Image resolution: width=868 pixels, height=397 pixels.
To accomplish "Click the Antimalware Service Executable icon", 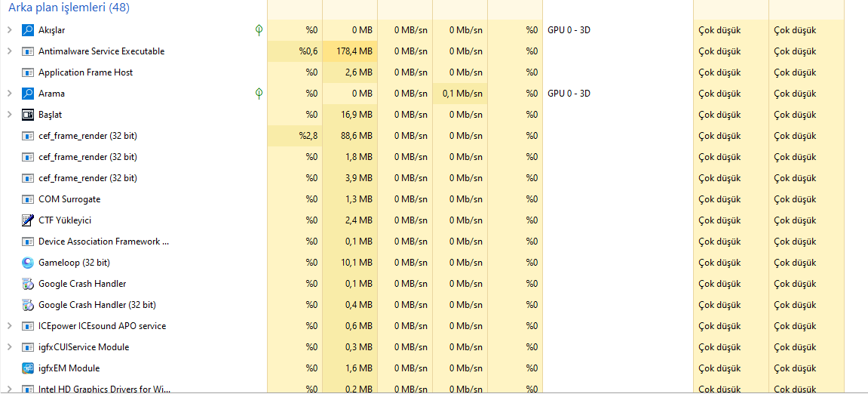I will click(x=28, y=51).
